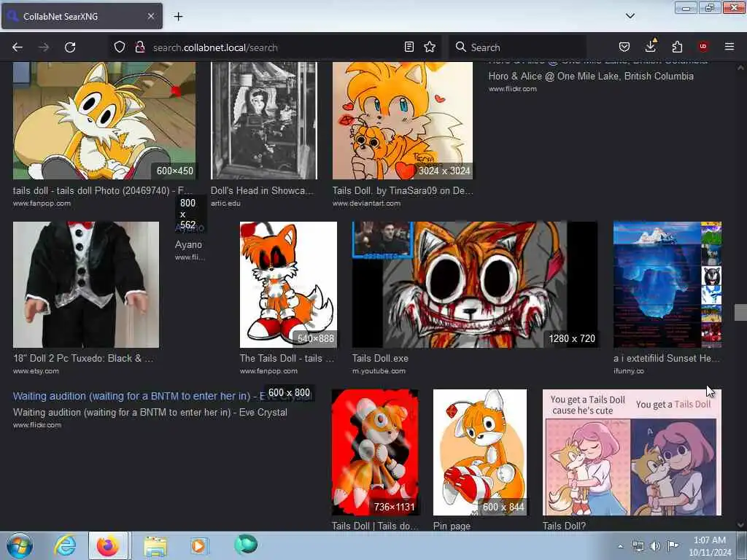Screen dimensions: 747x560
Task: Open 'Waiting audition' blue result link
Action: pos(138,396)
